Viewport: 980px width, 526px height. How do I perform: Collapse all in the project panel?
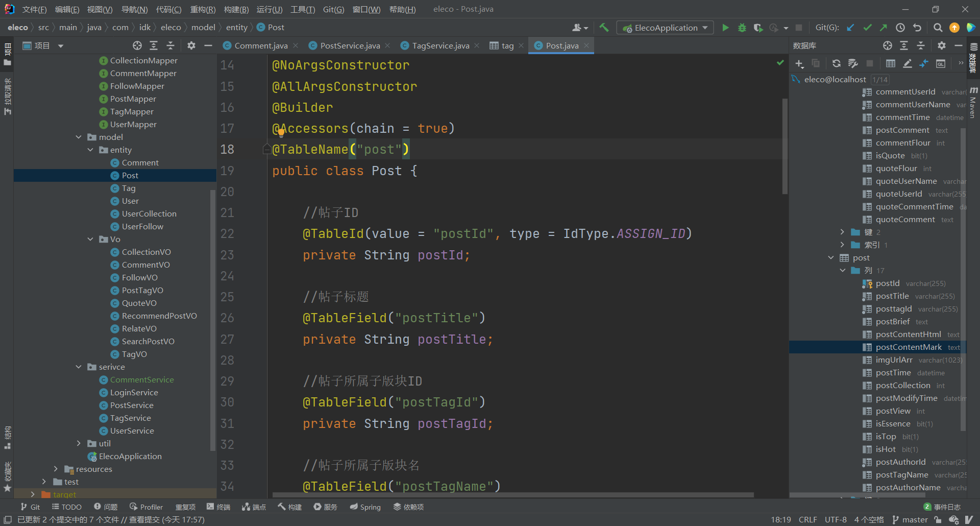[170, 45]
